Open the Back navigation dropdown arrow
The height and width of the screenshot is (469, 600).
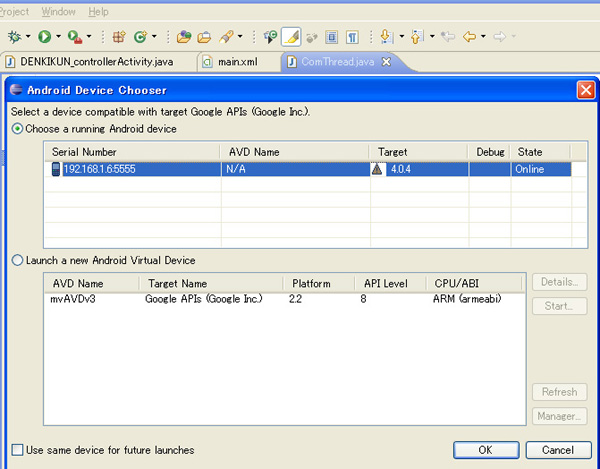483,37
